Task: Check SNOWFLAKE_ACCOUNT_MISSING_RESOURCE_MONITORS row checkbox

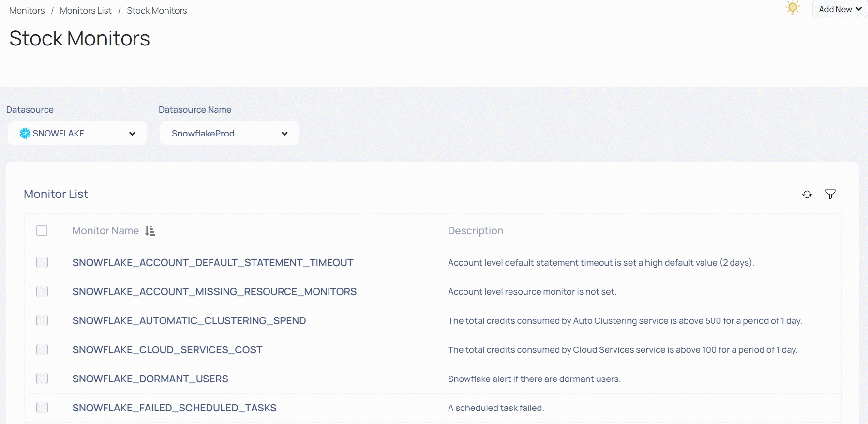Action: pyautogui.click(x=42, y=291)
